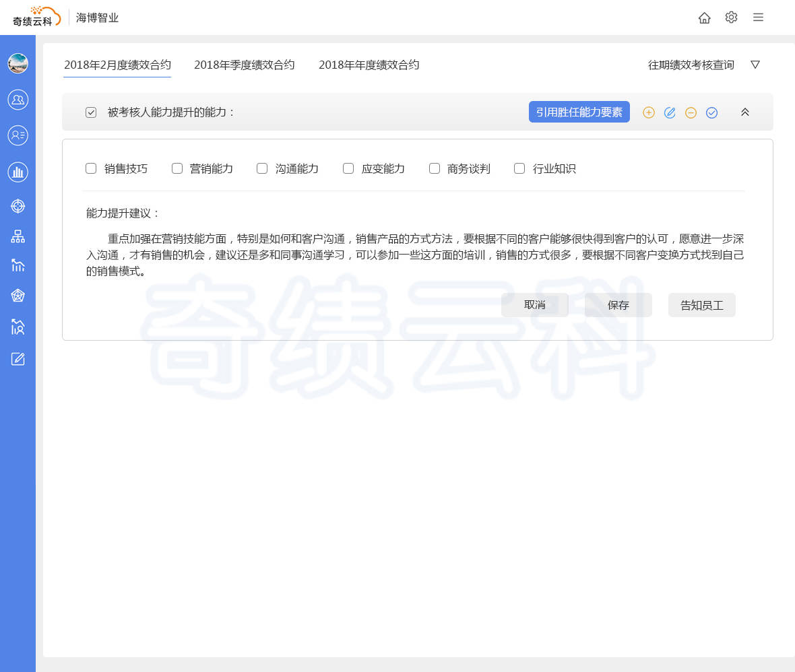Open the organization chart sidebar icon

(x=18, y=236)
